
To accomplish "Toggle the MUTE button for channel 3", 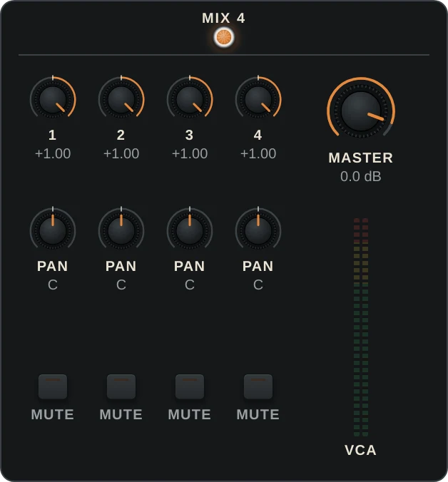I will pos(190,386).
